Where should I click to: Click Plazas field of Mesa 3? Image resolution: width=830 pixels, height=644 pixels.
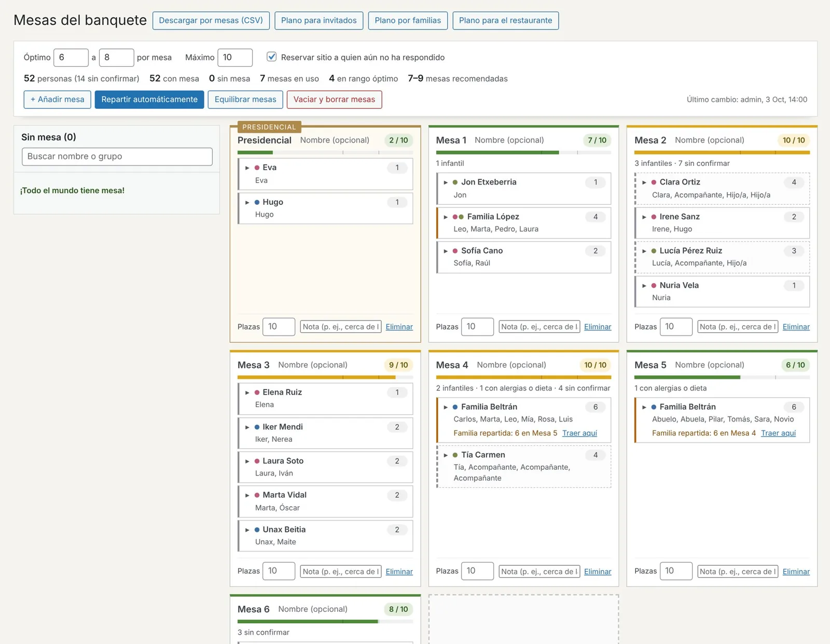279,571
